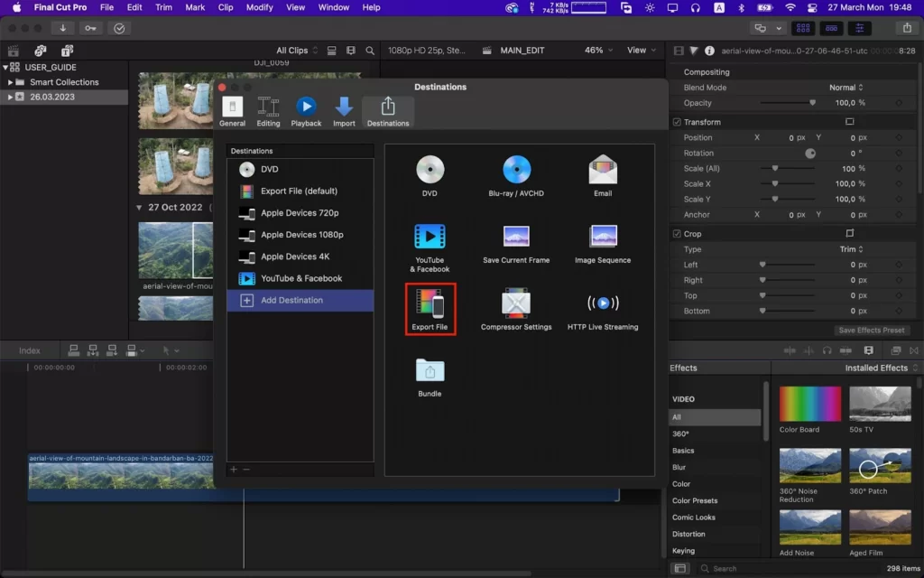This screenshot has height=578, width=924.
Task: Toggle the browser show/hide toolbar button
Action: click(802, 28)
